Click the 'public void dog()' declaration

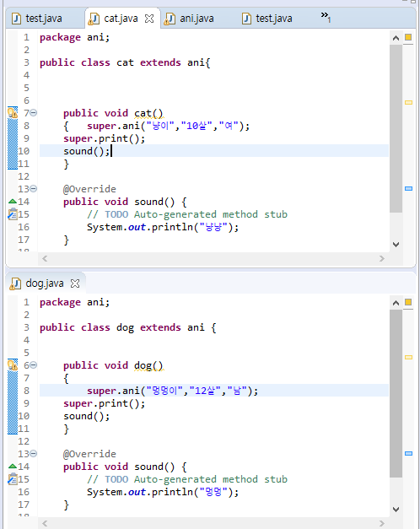[x=113, y=365]
